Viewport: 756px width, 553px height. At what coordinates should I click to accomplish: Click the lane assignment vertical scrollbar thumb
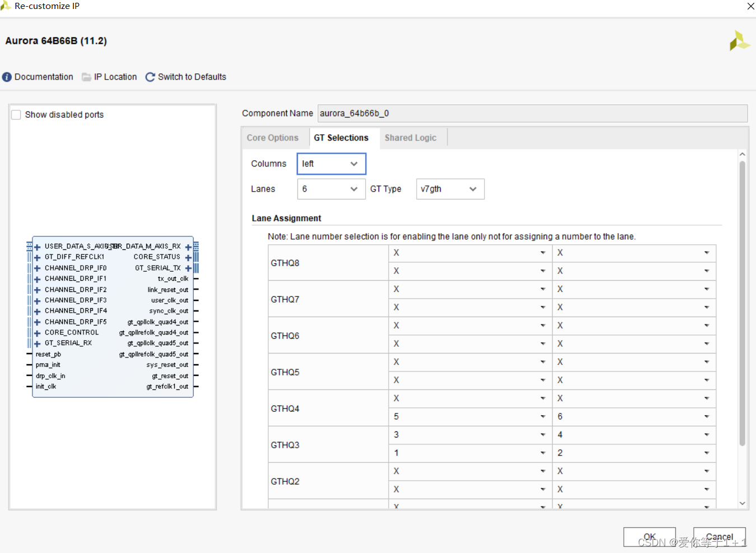click(743, 303)
